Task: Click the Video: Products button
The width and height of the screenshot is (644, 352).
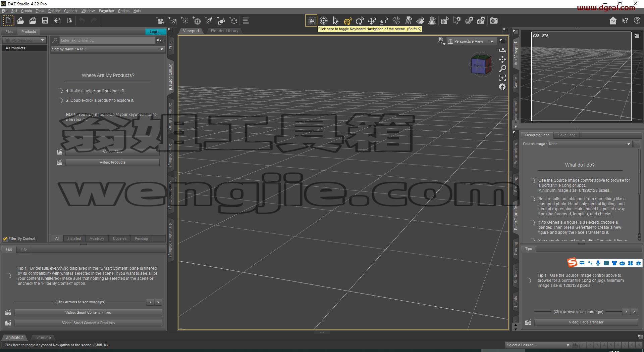Action: [x=112, y=162]
